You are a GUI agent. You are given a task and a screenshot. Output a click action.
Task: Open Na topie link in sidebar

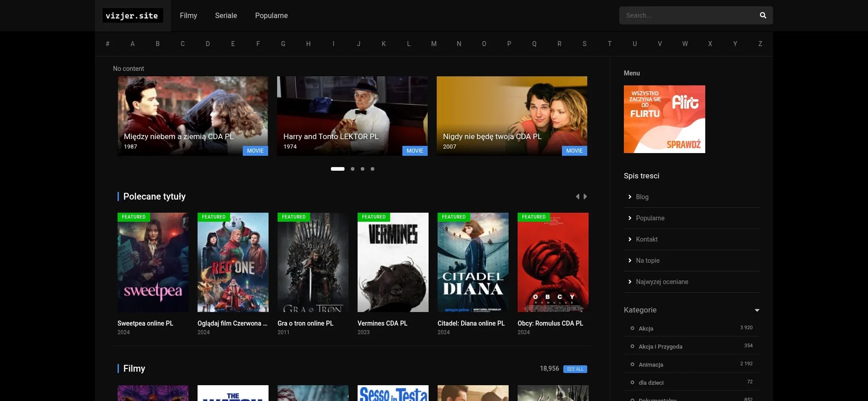[x=647, y=261]
